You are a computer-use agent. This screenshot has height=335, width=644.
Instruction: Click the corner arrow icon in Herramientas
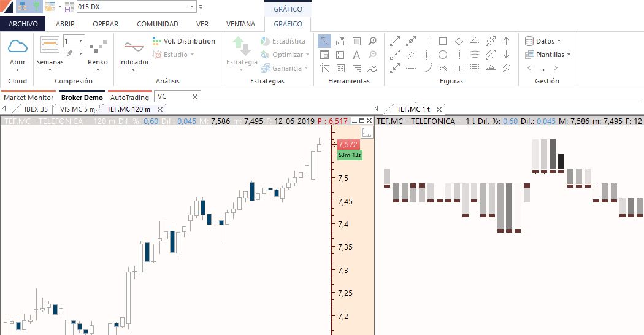coord(324,68)
